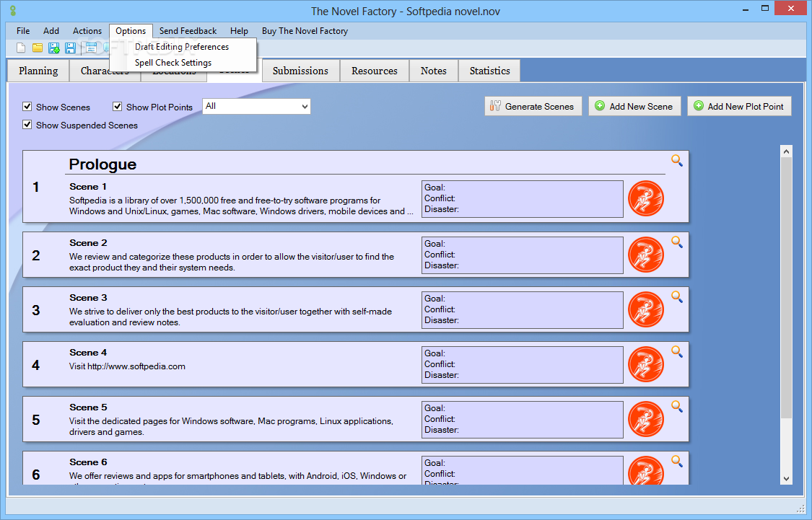This screenshot has width=812, height=520.
Task: Click the Goal/Conflict/Disaster box of Scene 2
Action: coord(523,255)
